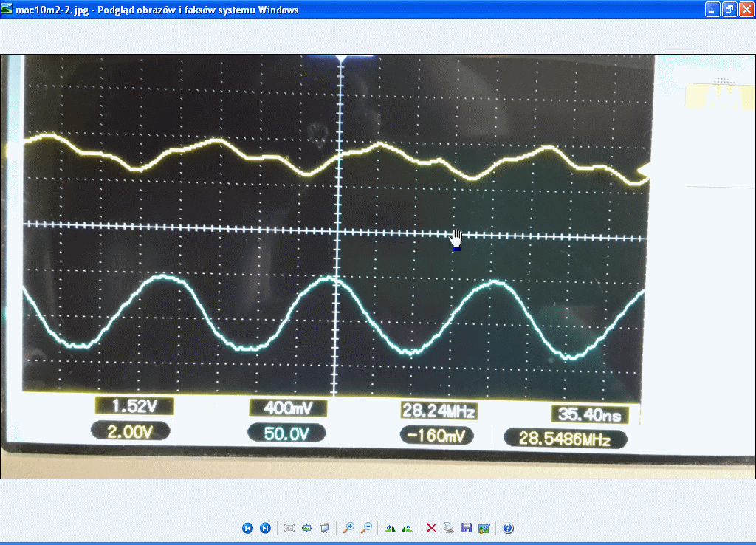The height and width of the screenshot is (545, 756).
Task: Go to the previous image
Action: [x=247, y=528]
